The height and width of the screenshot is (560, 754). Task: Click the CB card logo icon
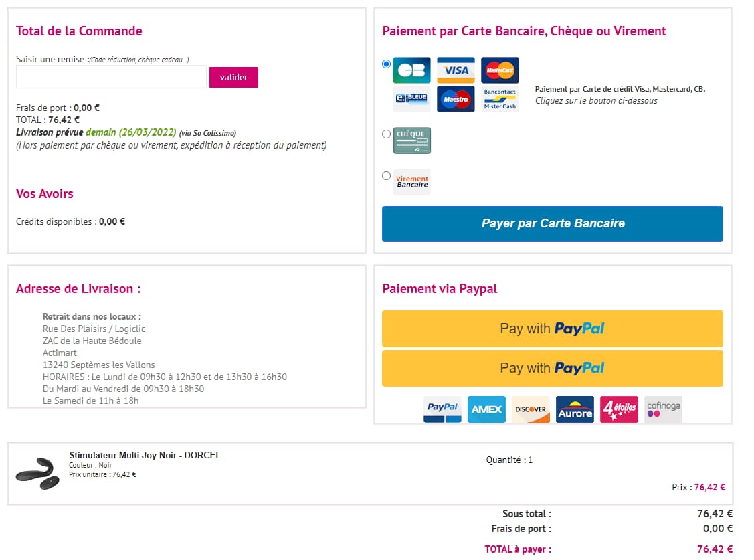411,70
